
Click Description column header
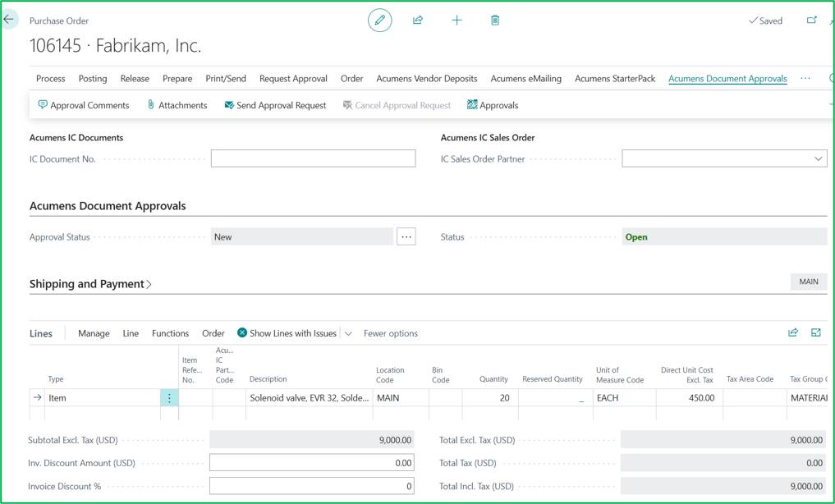point(268,379)
